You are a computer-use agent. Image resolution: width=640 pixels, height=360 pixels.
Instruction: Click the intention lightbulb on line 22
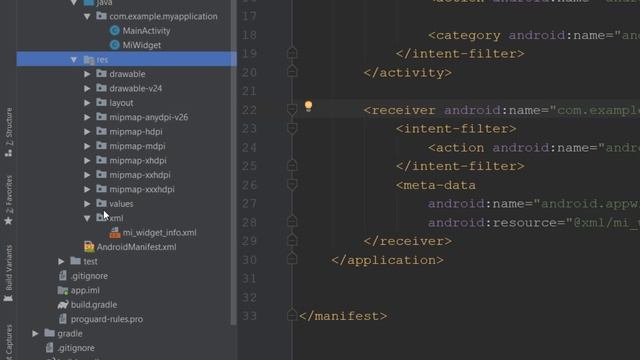[309, 106]
